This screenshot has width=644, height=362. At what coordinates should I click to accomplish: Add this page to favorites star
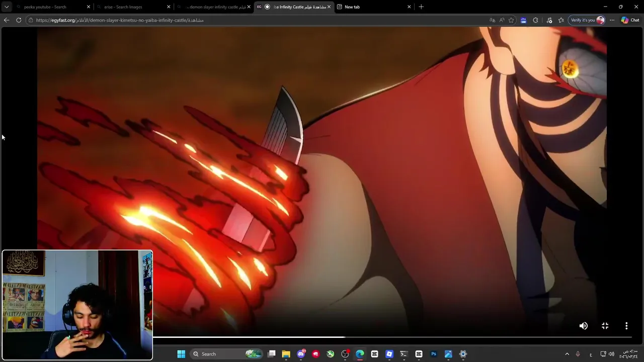(511, 20)
